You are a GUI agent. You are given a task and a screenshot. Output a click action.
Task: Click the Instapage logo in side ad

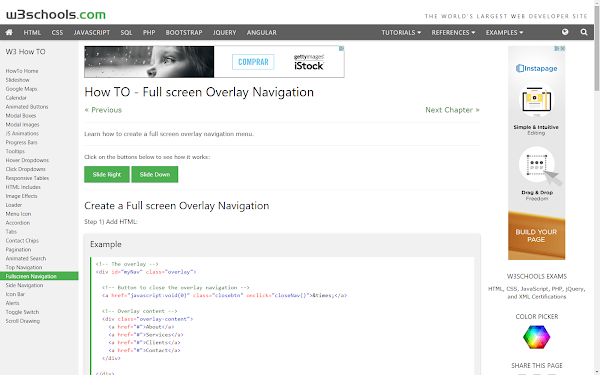click(536, 68)
